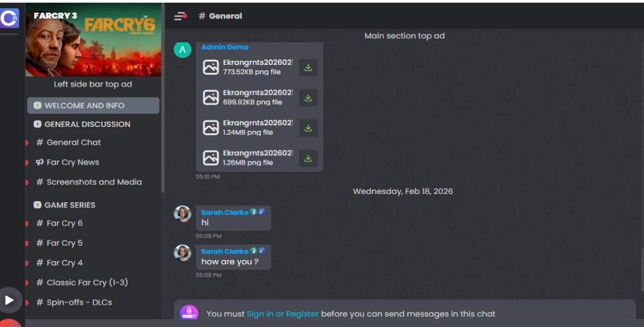Download the 1.24MB png file
Screen dimensions: 644x327
coord(308,128)
